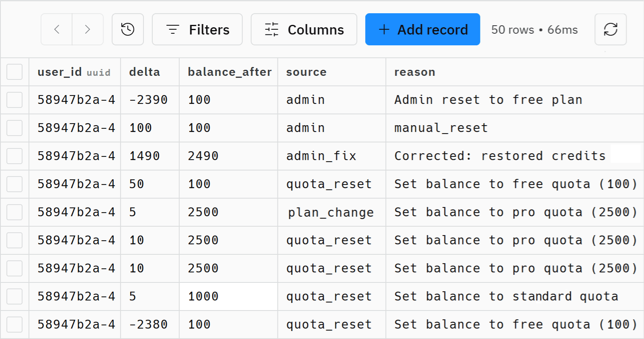The image size is (644, 339).
Task: Select the balance_after cell showing 1000
Action: click(x=203, y=296)
